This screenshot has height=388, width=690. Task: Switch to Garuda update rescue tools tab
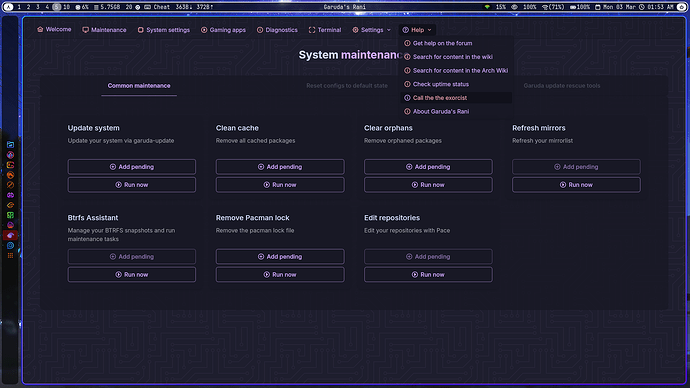[x=562, y=86]
